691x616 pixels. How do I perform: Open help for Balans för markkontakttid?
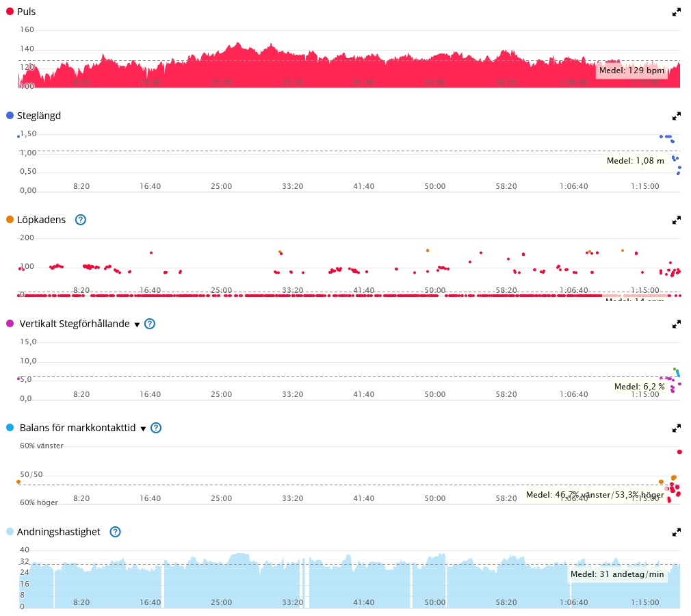coord(156,428)
